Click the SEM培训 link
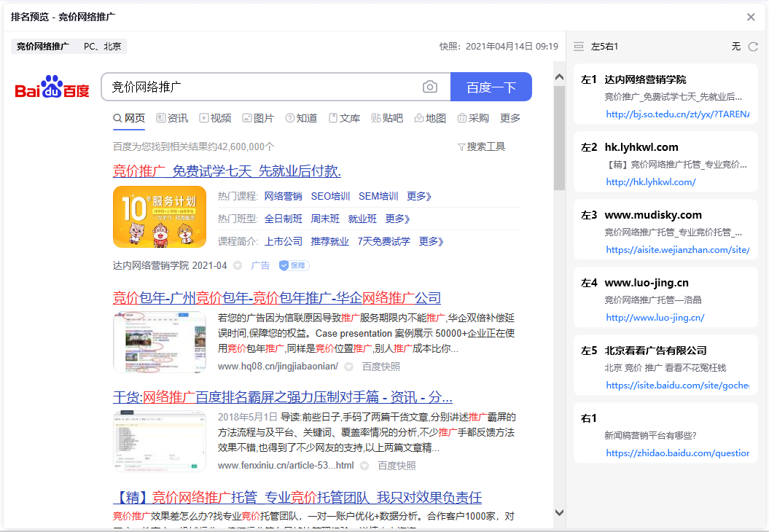Image resolution: width=769 pixels, height=532 pixels. pos(378,196)
